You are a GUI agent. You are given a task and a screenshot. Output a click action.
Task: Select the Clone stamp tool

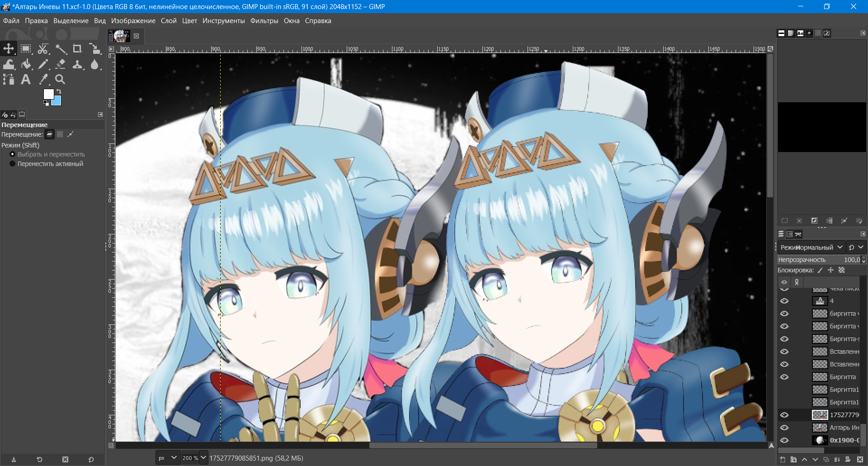click(x=77, y=64)
